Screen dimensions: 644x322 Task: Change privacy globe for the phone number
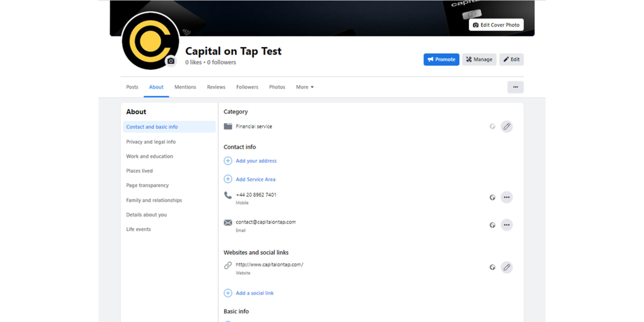point(492,197)
